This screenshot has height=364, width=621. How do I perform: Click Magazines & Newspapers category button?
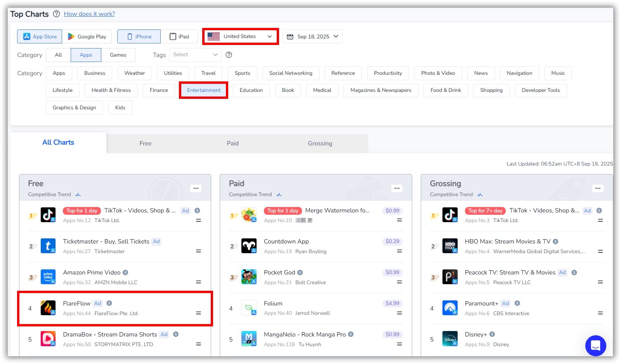point(381,90)
